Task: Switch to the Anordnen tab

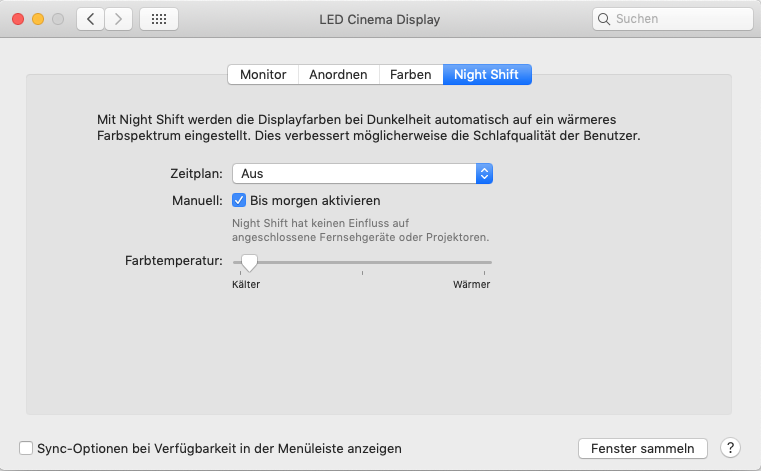Action: pyautogui.click(x=338, y=74)
